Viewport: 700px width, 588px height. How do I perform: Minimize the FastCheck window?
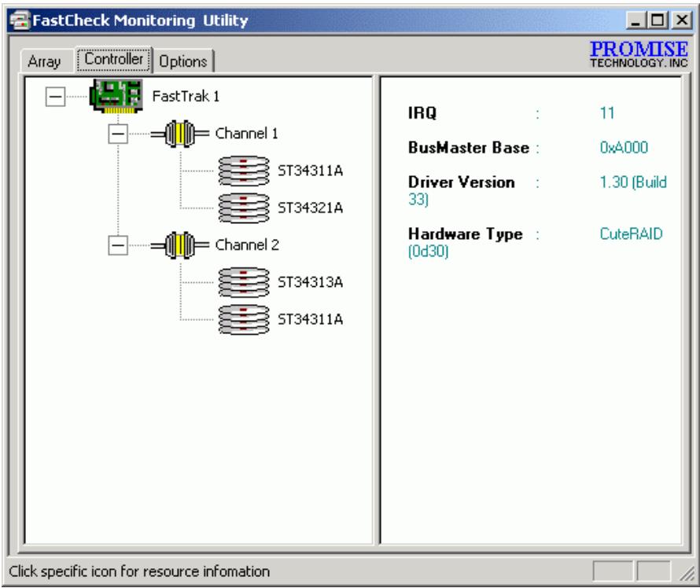636,20
